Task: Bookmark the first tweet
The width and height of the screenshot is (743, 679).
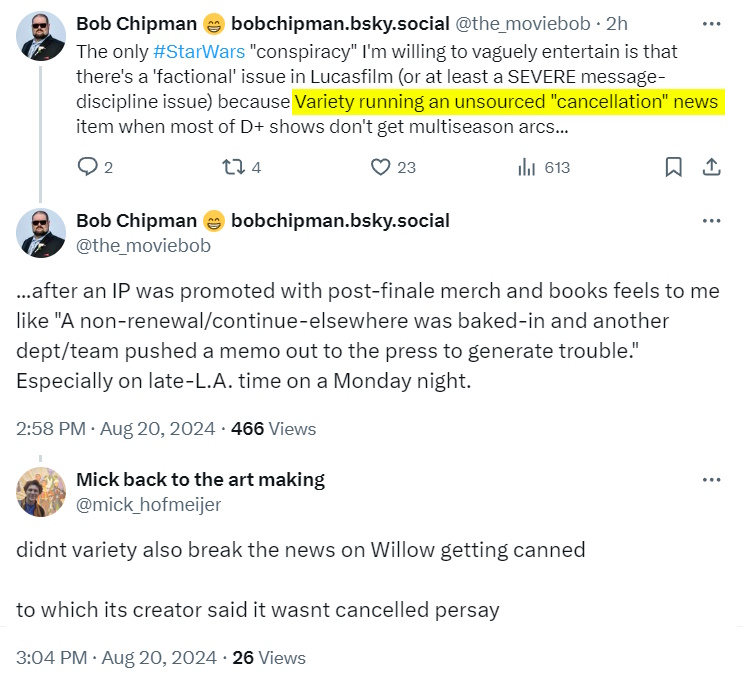Action: point(674,167)
